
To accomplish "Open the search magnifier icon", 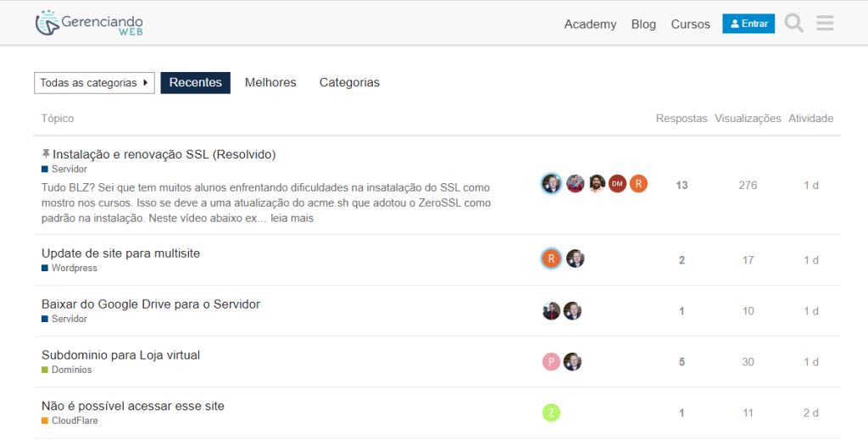I will (x=793, y=24).
